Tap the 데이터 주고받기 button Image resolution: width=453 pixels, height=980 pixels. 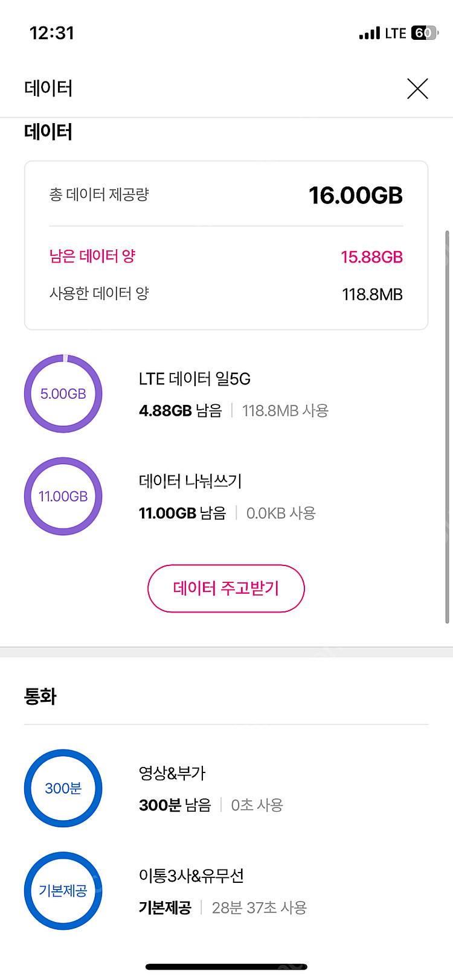tap(226, 588)
